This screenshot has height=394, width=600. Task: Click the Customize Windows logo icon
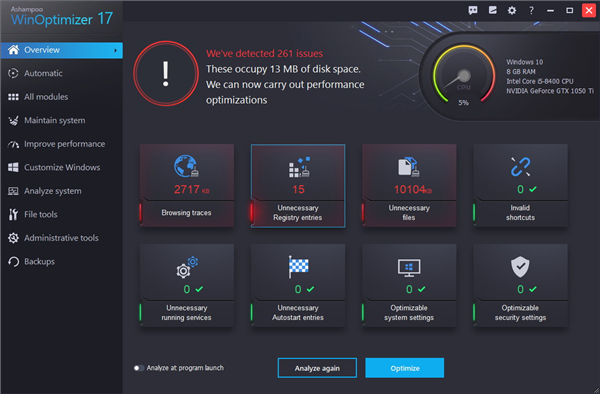[13, 168]
